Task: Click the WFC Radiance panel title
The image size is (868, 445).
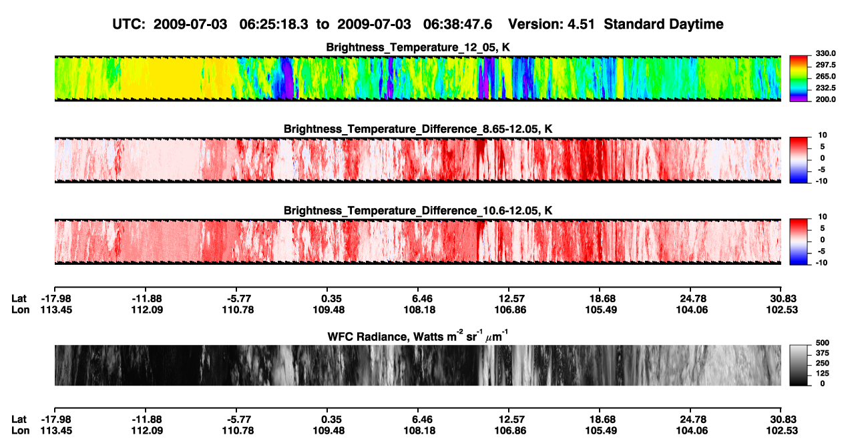Action: click(x=418, y=336)
